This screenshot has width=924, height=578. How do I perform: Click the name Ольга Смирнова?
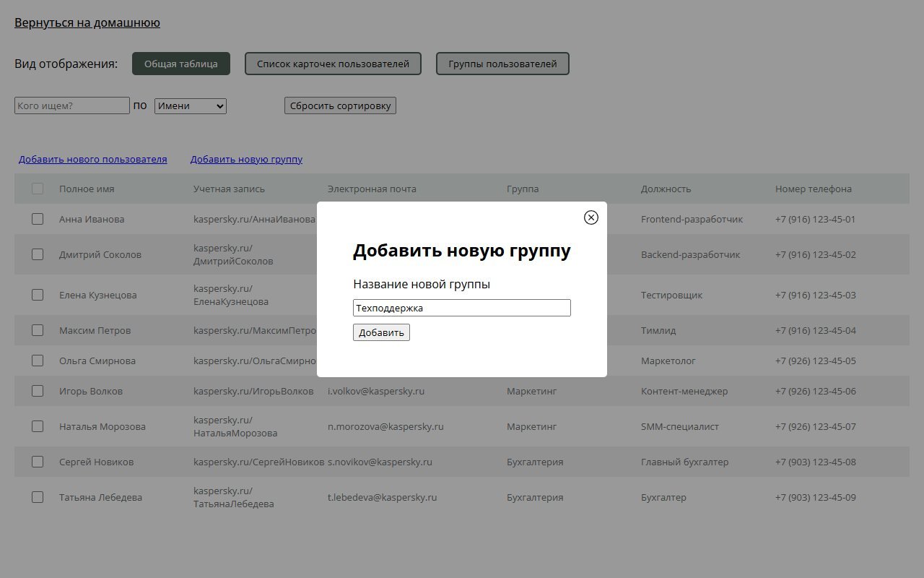(x=97, y=361)
